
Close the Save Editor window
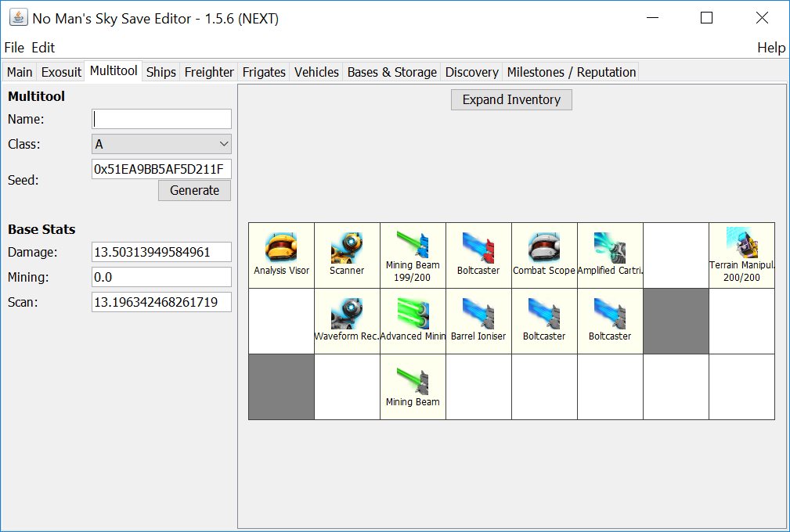762,18
